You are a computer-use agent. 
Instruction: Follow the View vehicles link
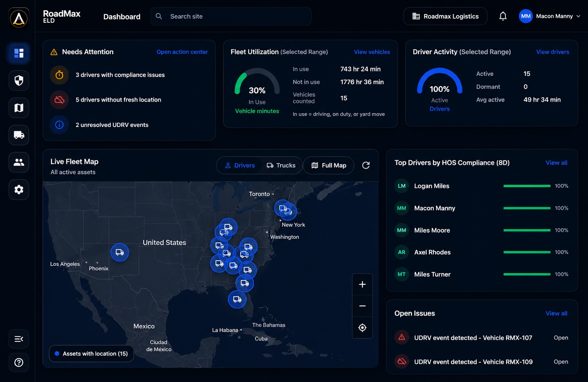372,52
